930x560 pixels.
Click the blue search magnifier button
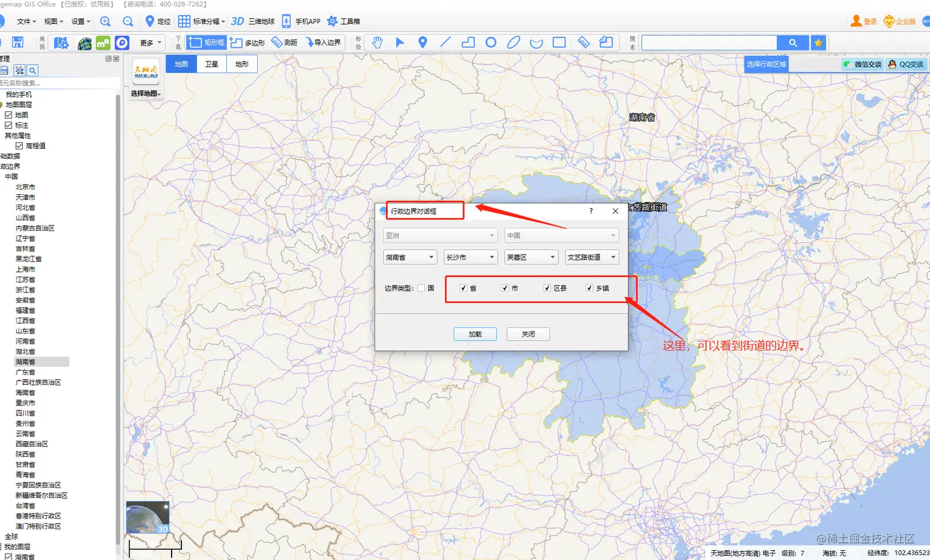(x=793, y=42)
